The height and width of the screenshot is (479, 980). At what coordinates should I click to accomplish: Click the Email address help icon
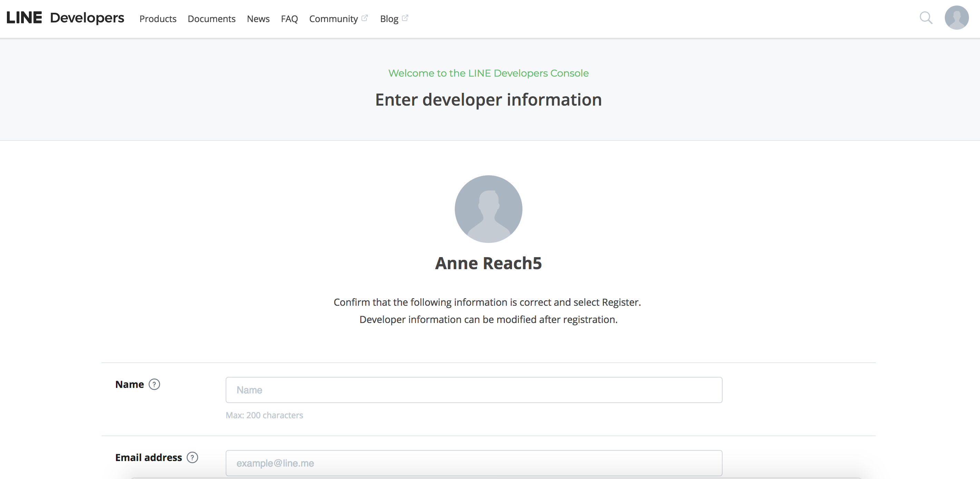(193, 457)
